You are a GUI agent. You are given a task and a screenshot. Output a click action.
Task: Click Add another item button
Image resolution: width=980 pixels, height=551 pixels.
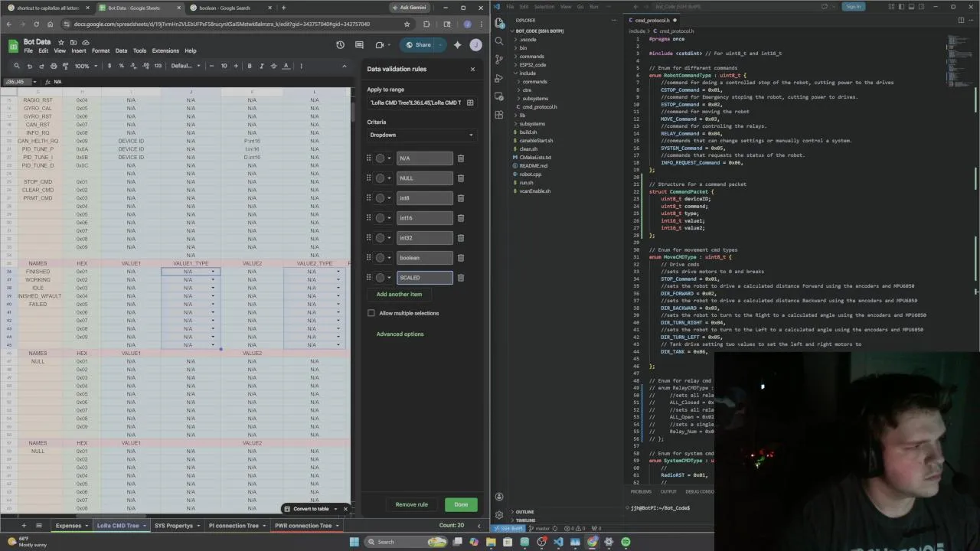coord(399,295)
